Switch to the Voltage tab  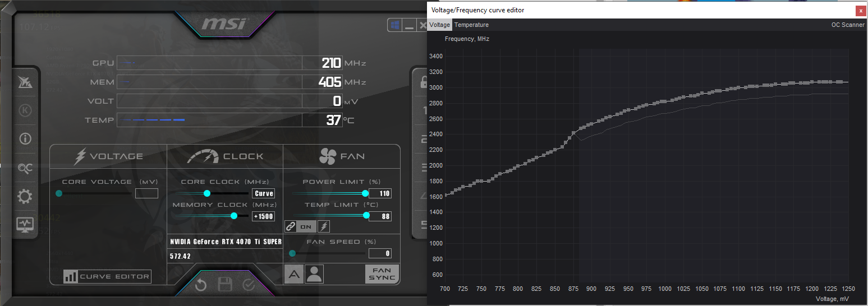coord(439,25)
